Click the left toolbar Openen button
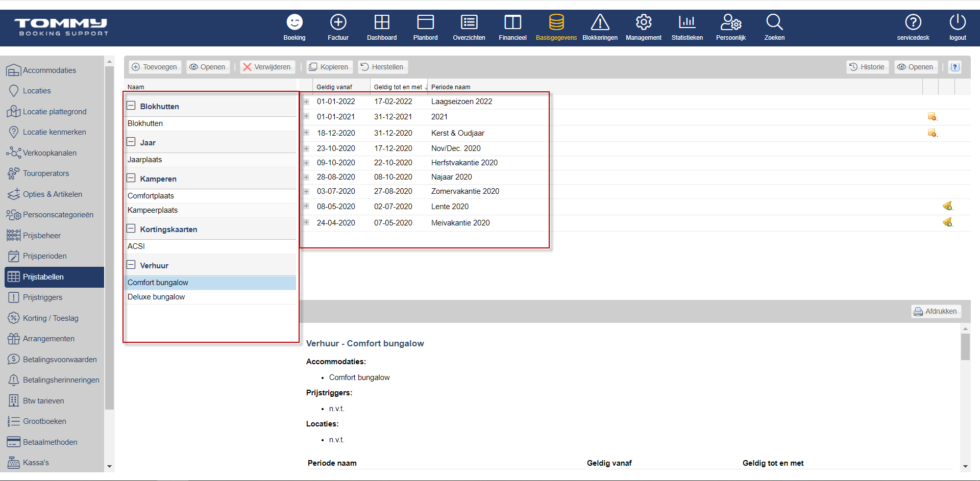This screenshot has width=980, height=481. [x=208, y=67]
